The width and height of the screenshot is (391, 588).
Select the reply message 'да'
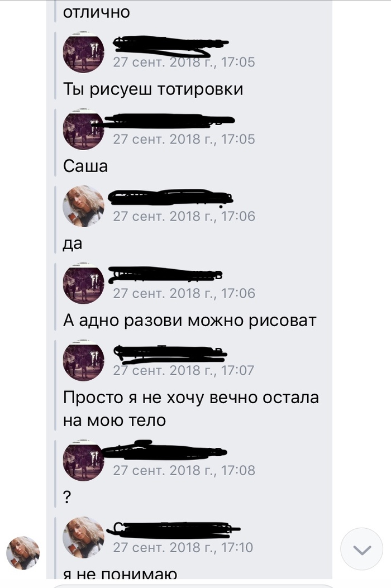73,244
